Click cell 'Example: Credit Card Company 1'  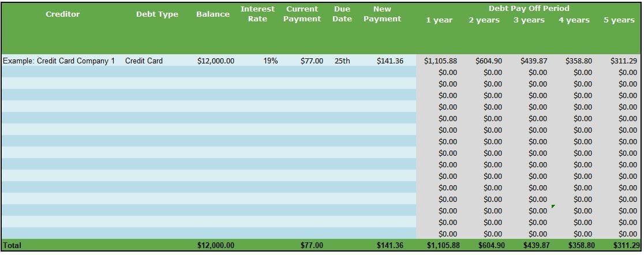click(59, 61)
